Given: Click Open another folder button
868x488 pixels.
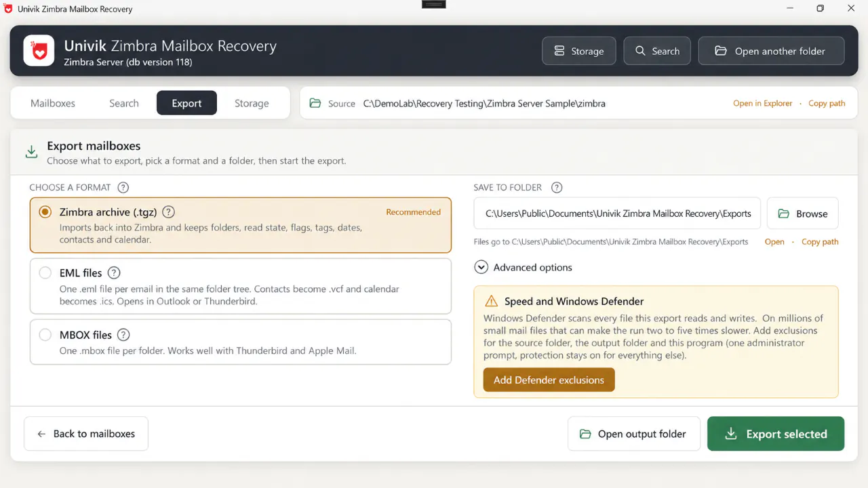Looking at the screenshot, I should pos(771,51).
